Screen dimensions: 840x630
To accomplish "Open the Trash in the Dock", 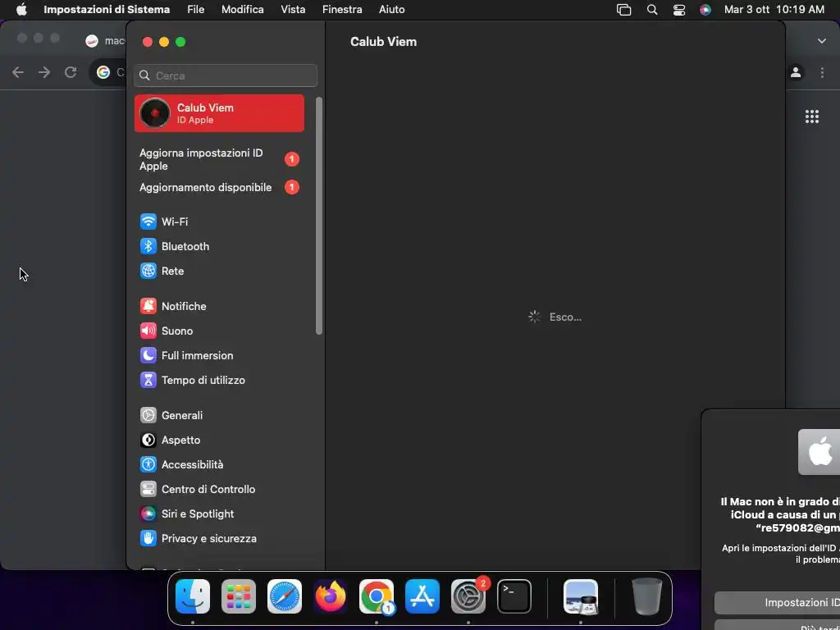I will [647, 596].
